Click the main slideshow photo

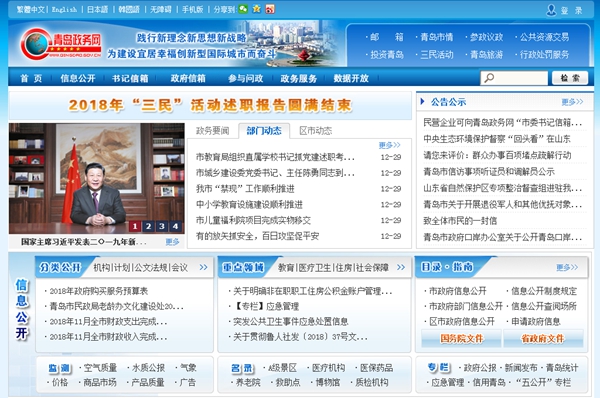tap(96, 178)
